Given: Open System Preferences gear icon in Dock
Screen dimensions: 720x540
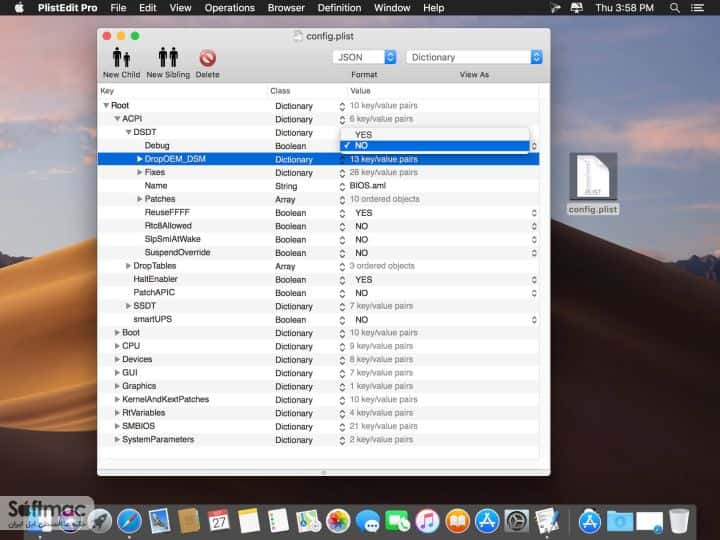Looking at the screenshot, I should (517, 521).
